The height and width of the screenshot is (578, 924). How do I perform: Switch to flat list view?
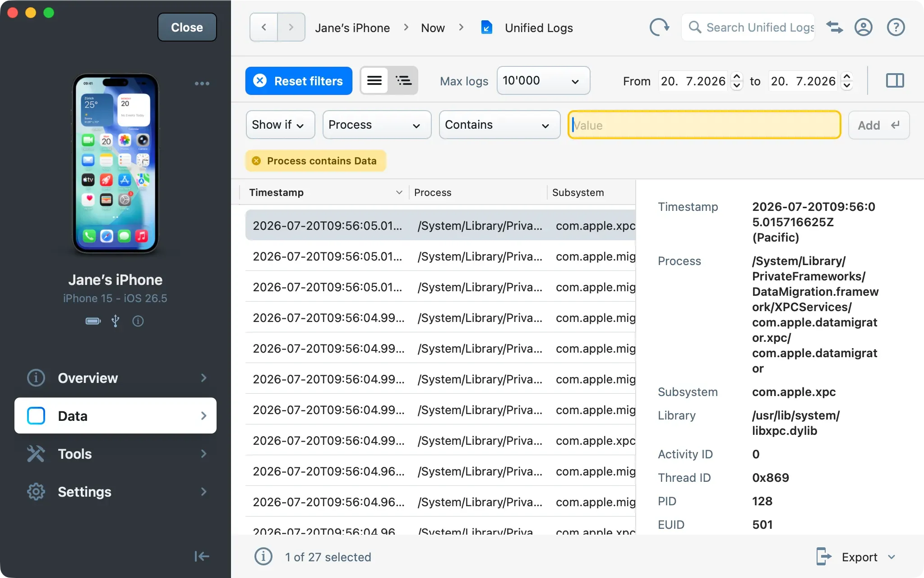coord(374,81)
